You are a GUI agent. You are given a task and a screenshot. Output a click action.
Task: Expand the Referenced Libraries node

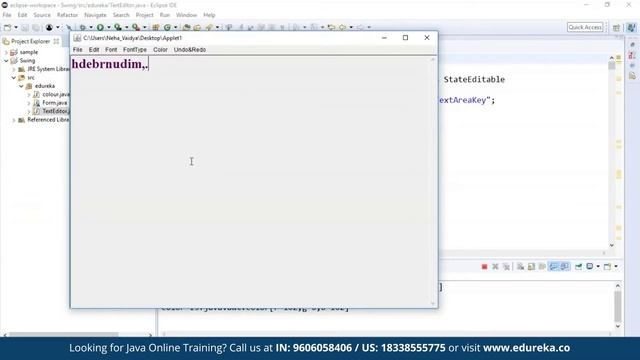coord(14,120)
